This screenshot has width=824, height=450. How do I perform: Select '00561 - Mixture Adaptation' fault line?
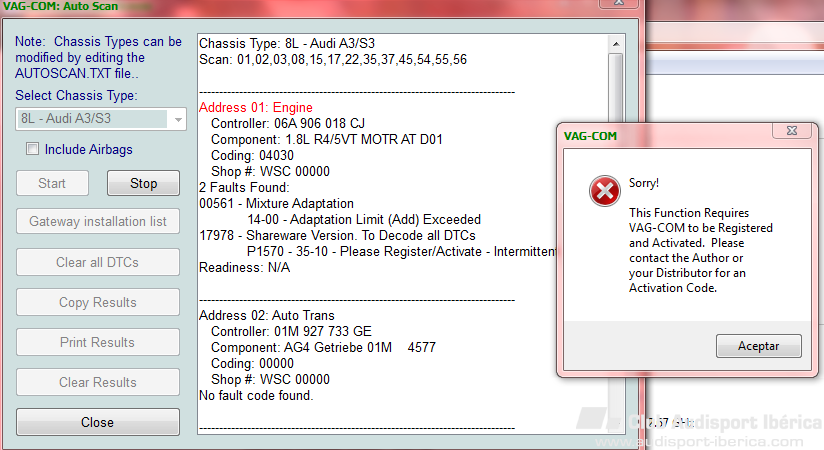276,203
